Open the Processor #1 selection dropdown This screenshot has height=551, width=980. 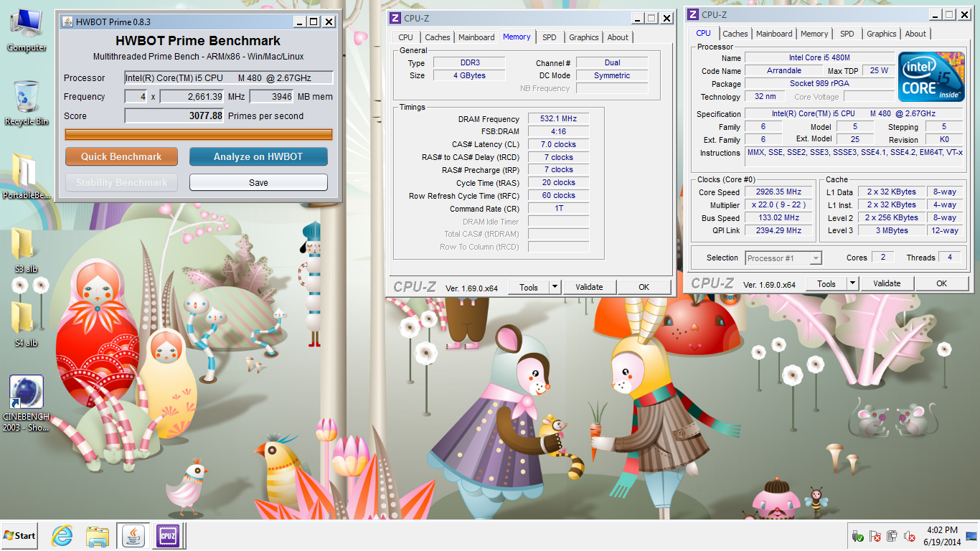click(783, 258)
